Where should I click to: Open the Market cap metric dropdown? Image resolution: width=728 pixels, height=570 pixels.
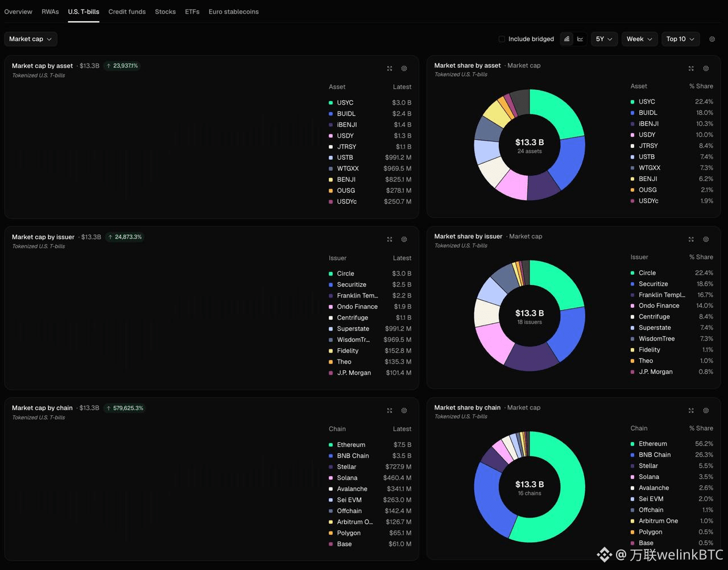(x=31, y=39)
